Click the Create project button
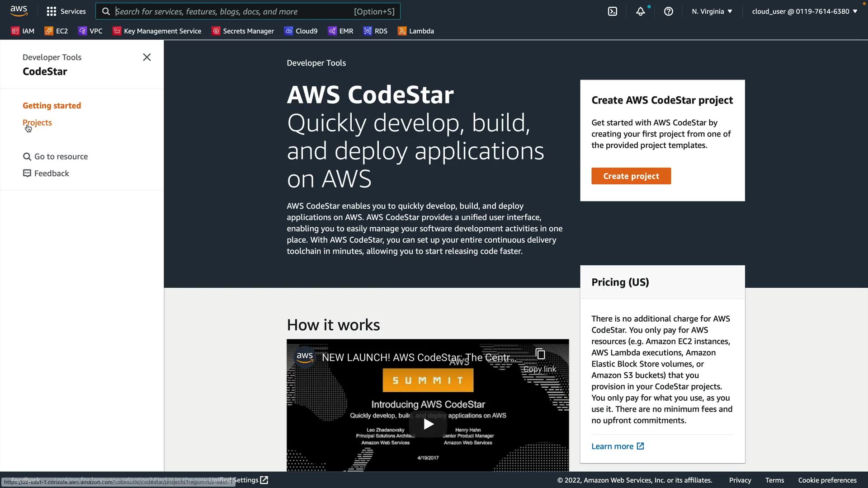868x488 pixels. (x=631, y=176)
